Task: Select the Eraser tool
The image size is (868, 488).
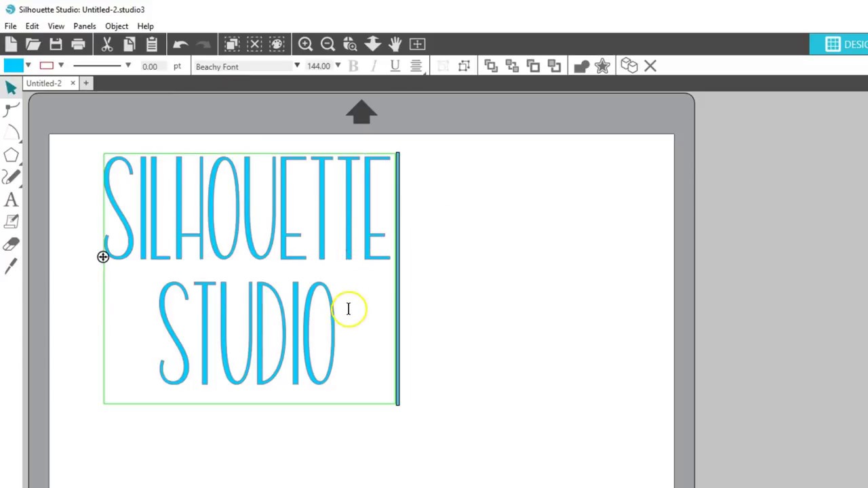Action: [x=11, y=245]
